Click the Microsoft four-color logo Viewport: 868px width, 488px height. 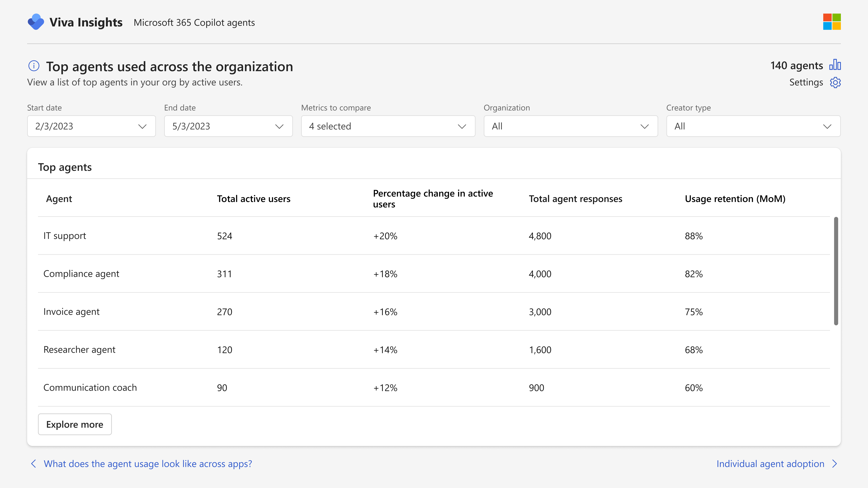pos(832,22)
